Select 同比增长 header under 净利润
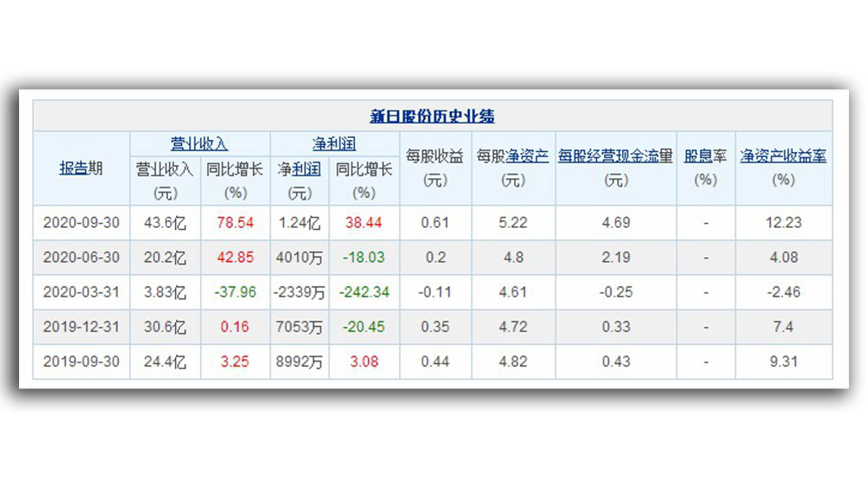This screenshot has width=868, height=478. 364,180
